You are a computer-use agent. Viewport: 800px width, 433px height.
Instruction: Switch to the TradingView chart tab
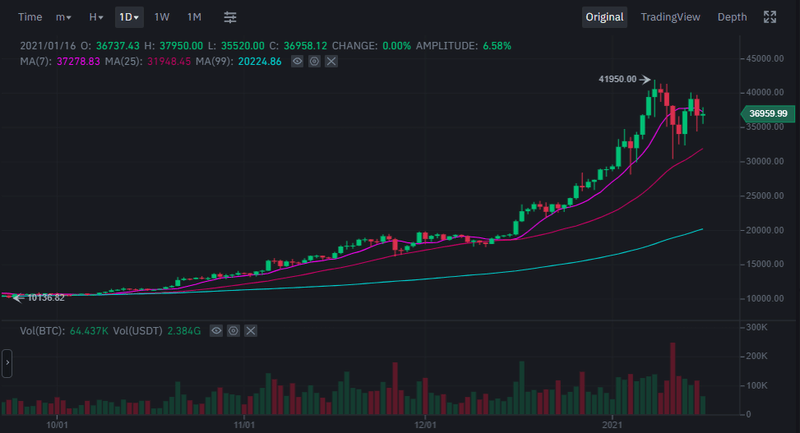click(x=670, y=17)
